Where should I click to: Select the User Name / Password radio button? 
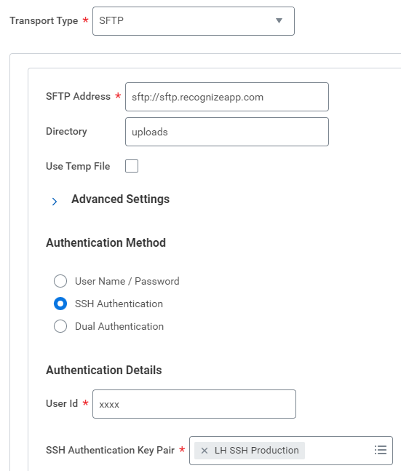click(x=60, y=281)
